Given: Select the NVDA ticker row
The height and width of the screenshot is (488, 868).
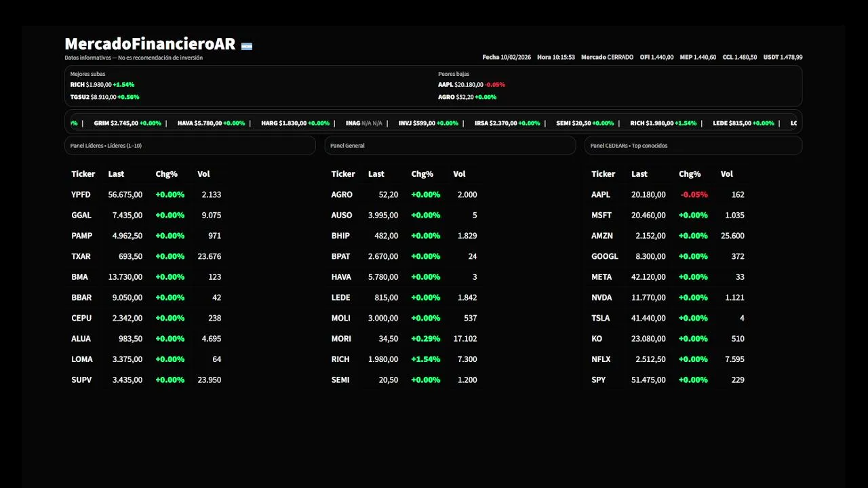Looking at the screenshot, I should click(668, 298).
